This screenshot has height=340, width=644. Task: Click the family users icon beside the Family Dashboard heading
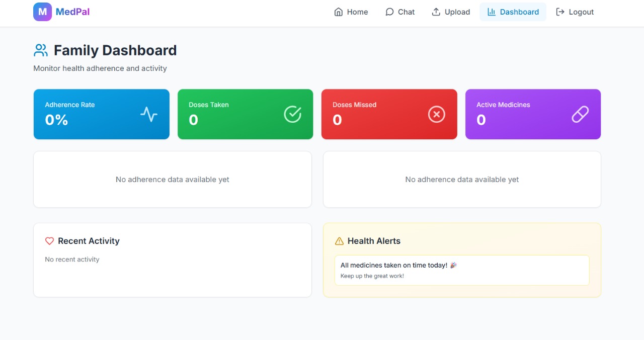pyautogui.click(x=41, y=50)
